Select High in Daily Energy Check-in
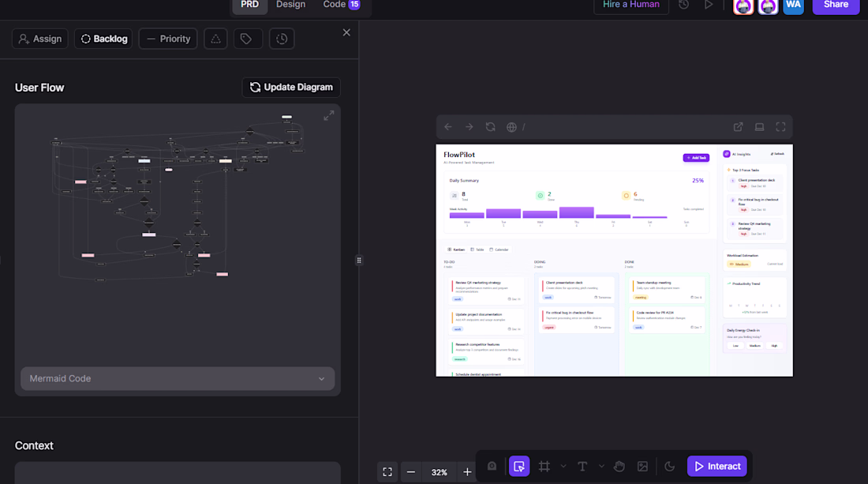 pyautogui.click(x=774, y=346)
